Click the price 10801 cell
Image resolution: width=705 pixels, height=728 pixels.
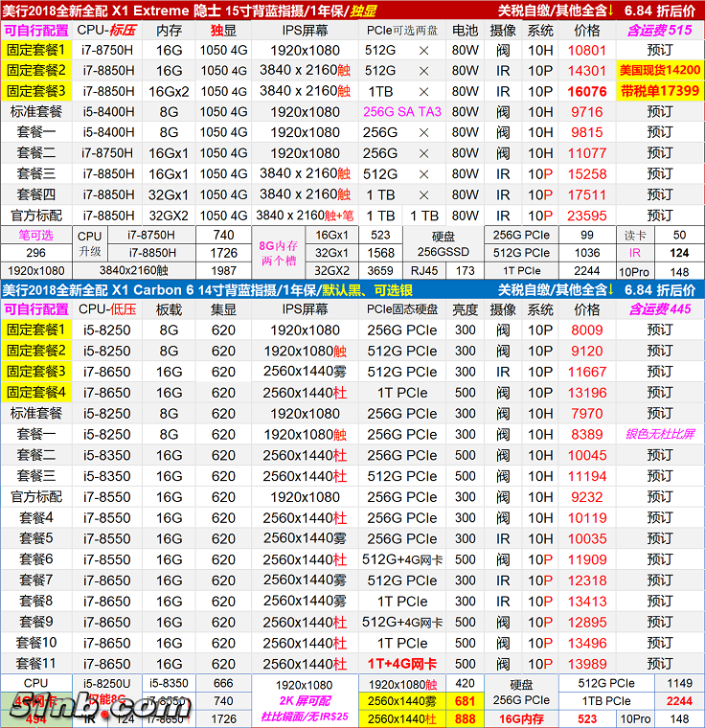tap(587, 50)
